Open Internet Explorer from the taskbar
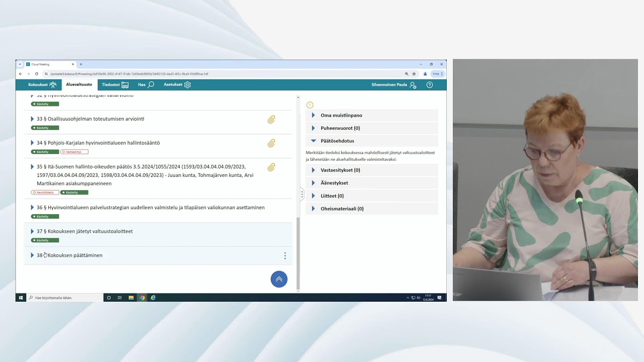Image resolution: width=644 pixels, height=362 pixels. coord(153,298)
